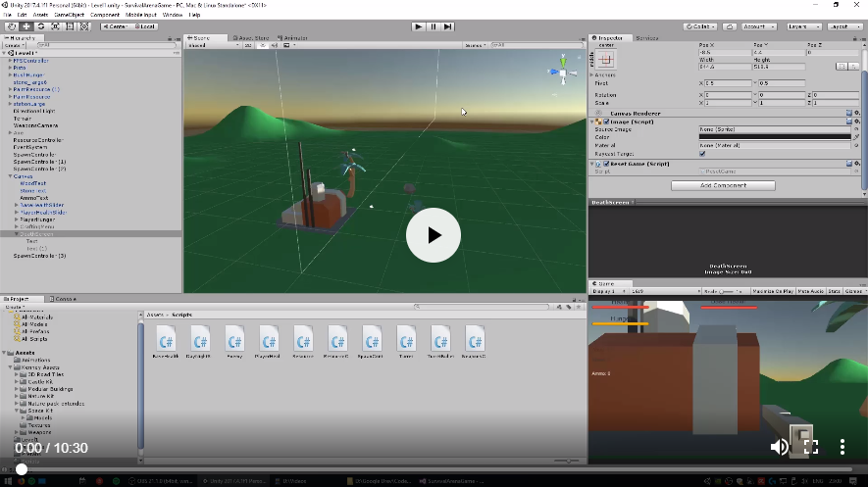Open video player more options menu
868x487 pixels.
click(x=842, y=447)
